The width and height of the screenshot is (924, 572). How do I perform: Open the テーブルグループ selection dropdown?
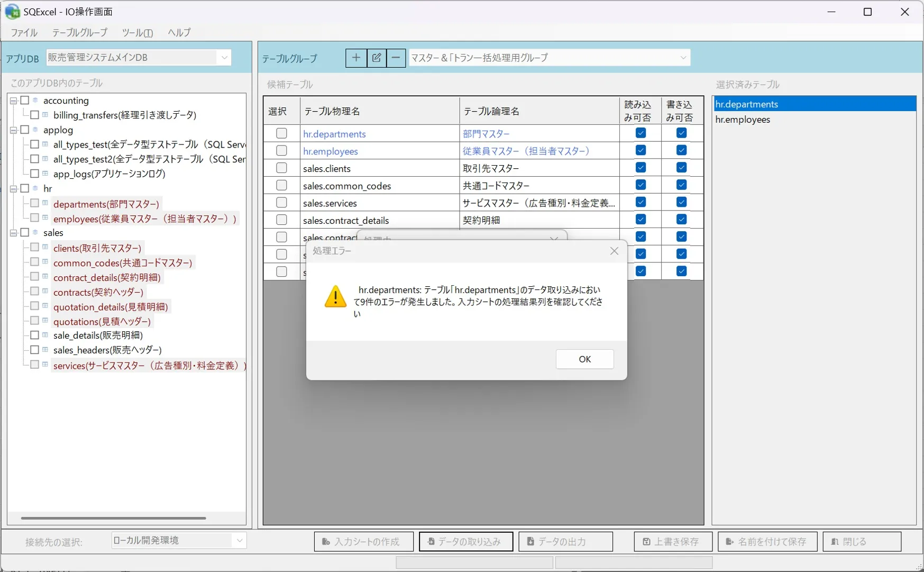pyautogui.click(x=550, y=58)
